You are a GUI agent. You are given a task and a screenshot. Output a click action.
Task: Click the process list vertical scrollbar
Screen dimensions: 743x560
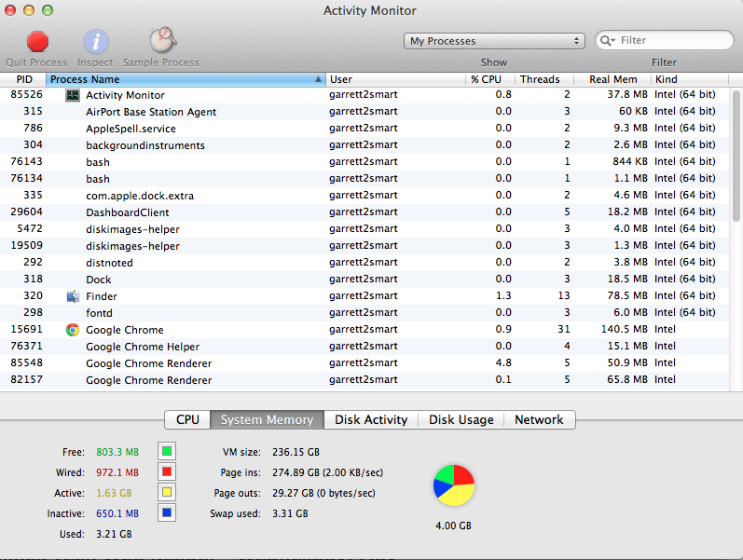(736, 157)
